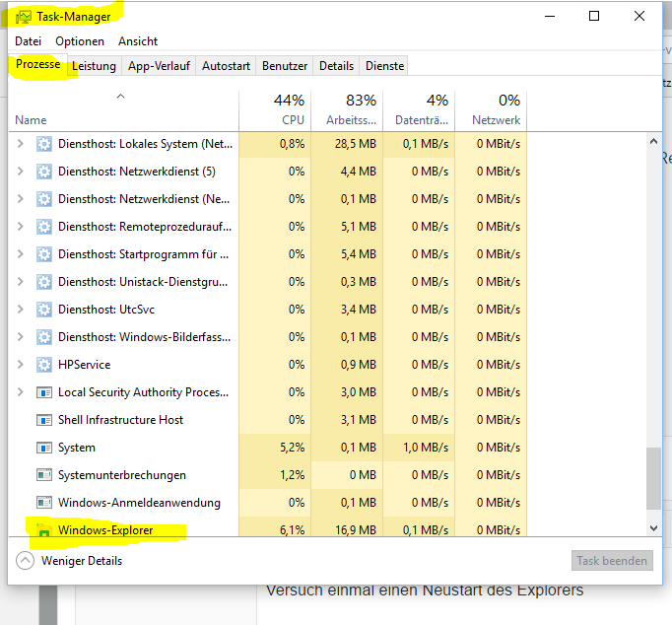Maximize the Task-Manager window
Viewport: 672px width, 625px height.
coord(594,17)
